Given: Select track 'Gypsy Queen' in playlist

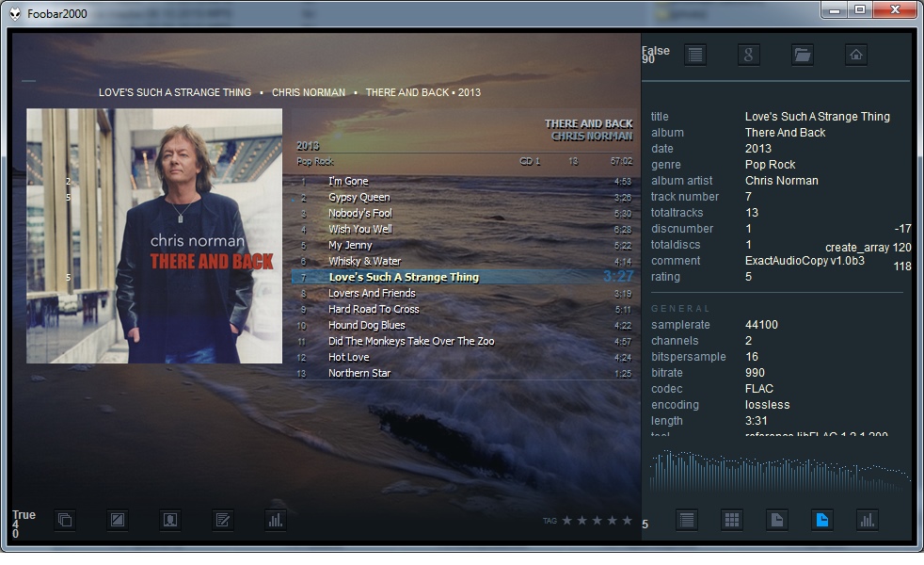Looking at the screenshot, I should pyautogui.click(x=358, y=198).
